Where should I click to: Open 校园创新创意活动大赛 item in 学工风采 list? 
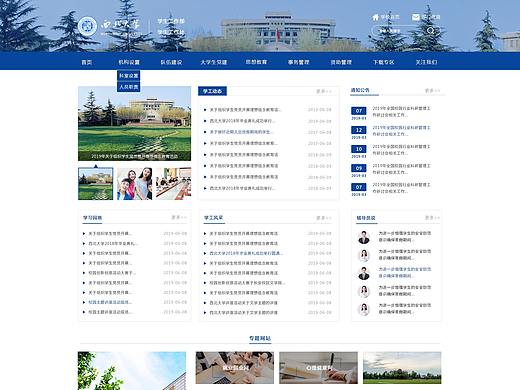(x=247, y=283)
